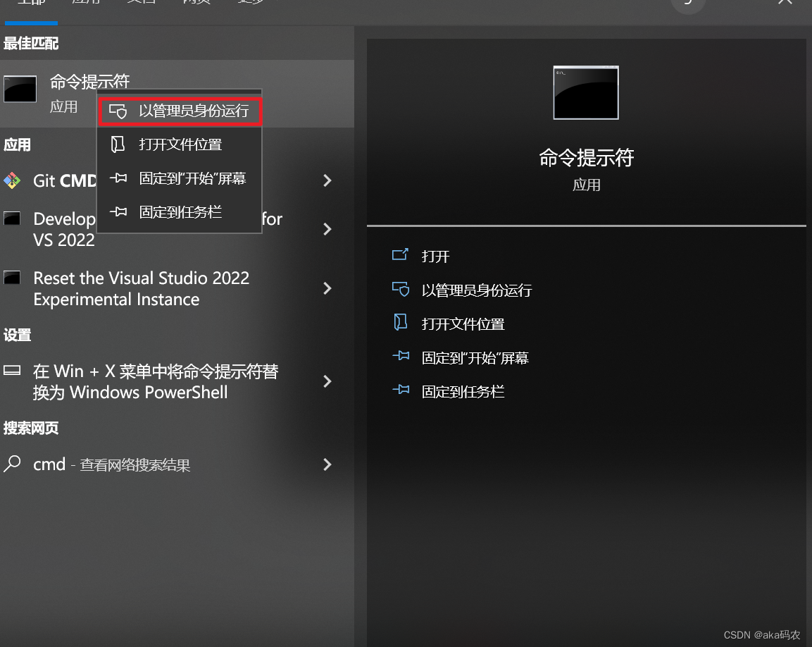
Task: Click the Developer Command Prompt for VS 2022 icon
Action: pos(13,218)
